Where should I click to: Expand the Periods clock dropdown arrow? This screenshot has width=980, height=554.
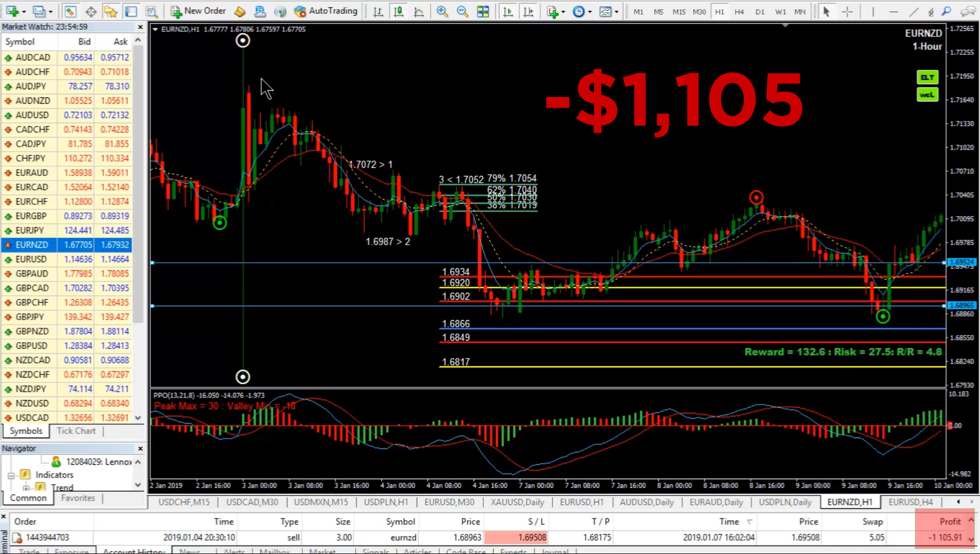point(590,11)
